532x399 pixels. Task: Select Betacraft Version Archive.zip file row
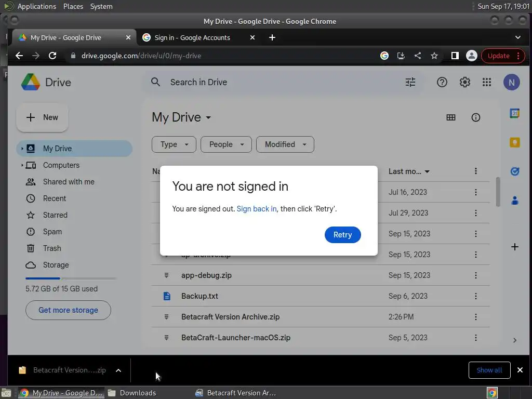tap(320, 317)
